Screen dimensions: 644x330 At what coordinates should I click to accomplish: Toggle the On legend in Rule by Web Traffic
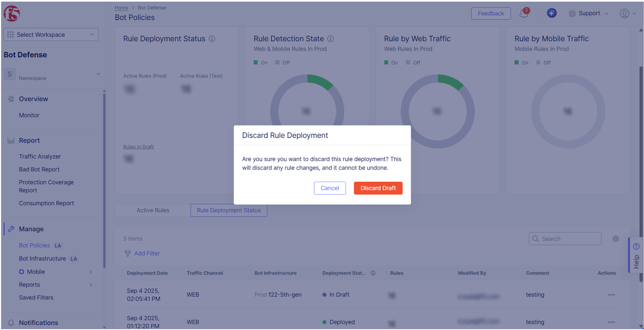click(x=391, y=62)
